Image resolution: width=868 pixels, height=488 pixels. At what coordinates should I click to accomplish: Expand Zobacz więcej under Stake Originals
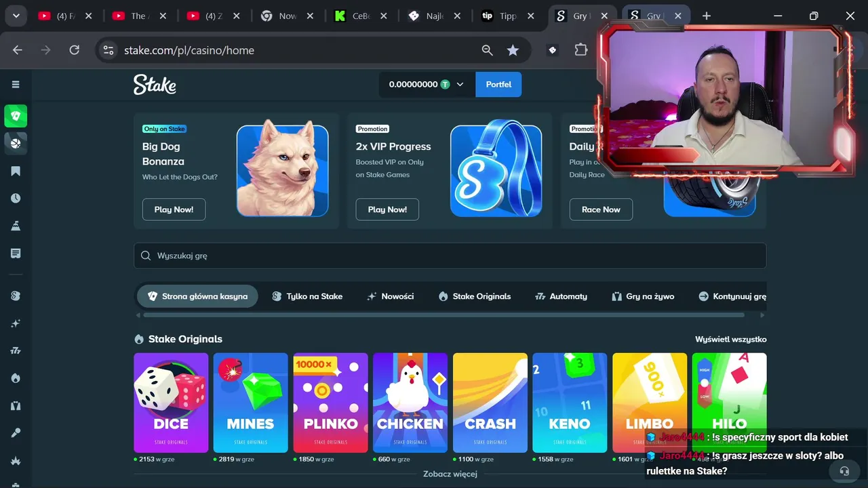click(450, 474)
